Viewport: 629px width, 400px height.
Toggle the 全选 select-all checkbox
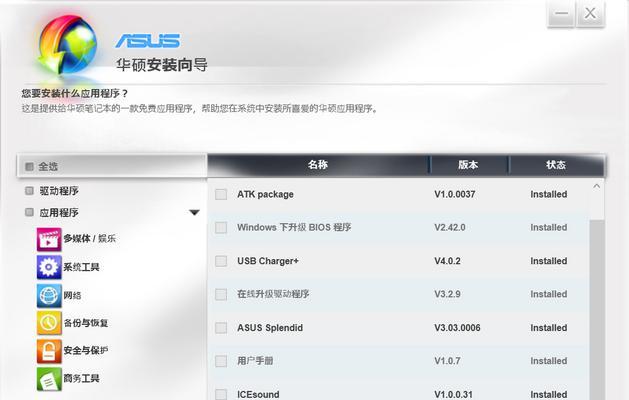pyautogui.click(x=29, y=166)
